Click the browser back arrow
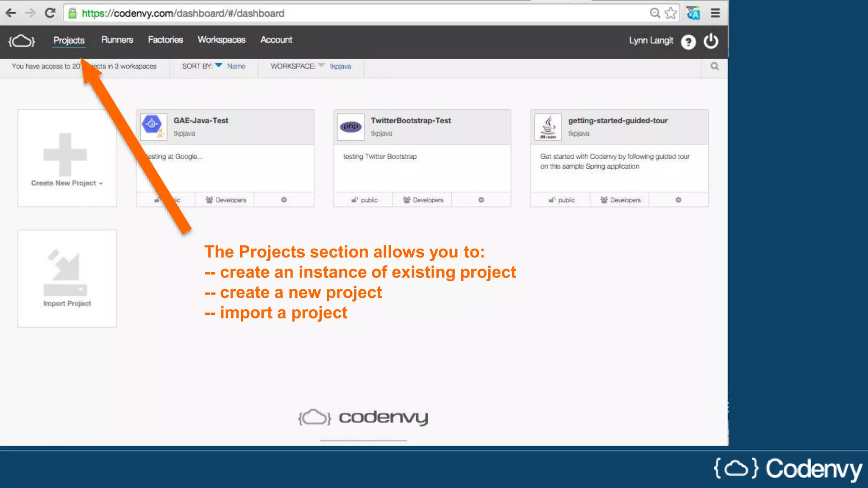868x488 pixels. coord(11,13)
